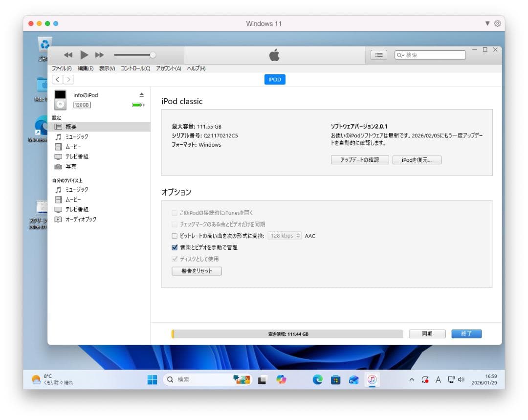This screenshot has width=528, height=420.
Task: Open iTunes from the Windows taskbar
Action: 373,379
